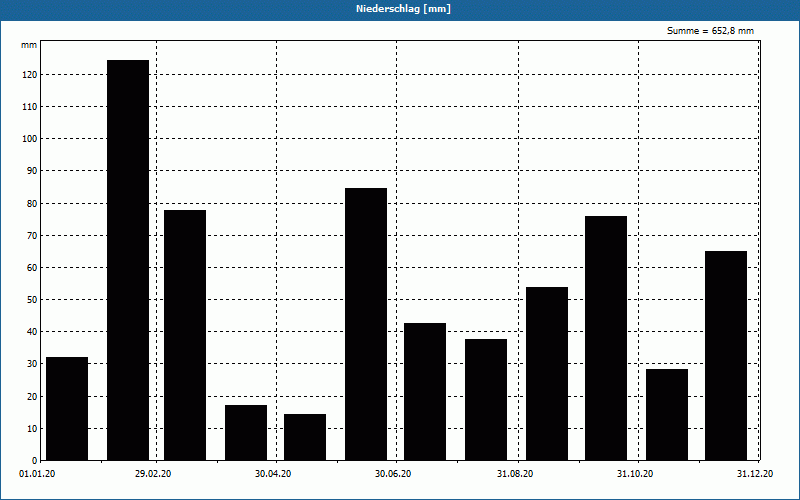
Task: Click the 31.08.20 date label
Action: [515, 474]
